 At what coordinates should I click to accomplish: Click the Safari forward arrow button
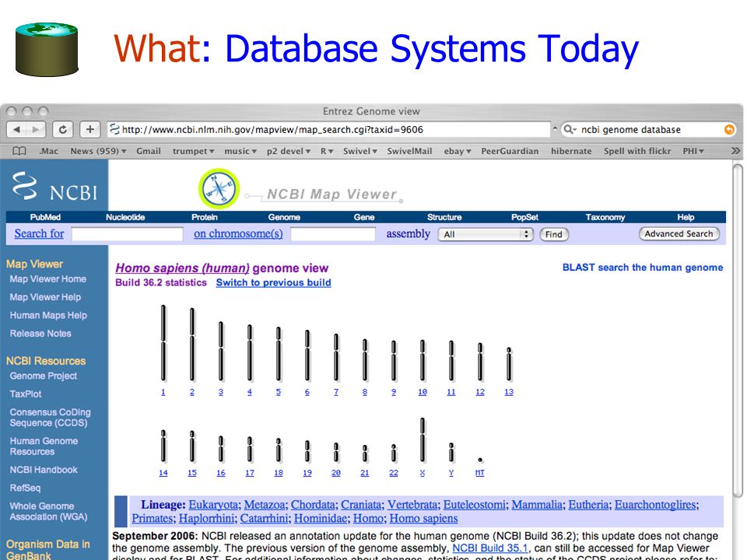point(36,129)
